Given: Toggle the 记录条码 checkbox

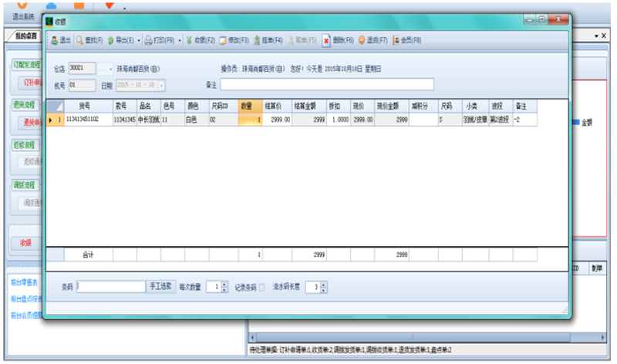Looking at the screenshot, I should click(262, 288).
